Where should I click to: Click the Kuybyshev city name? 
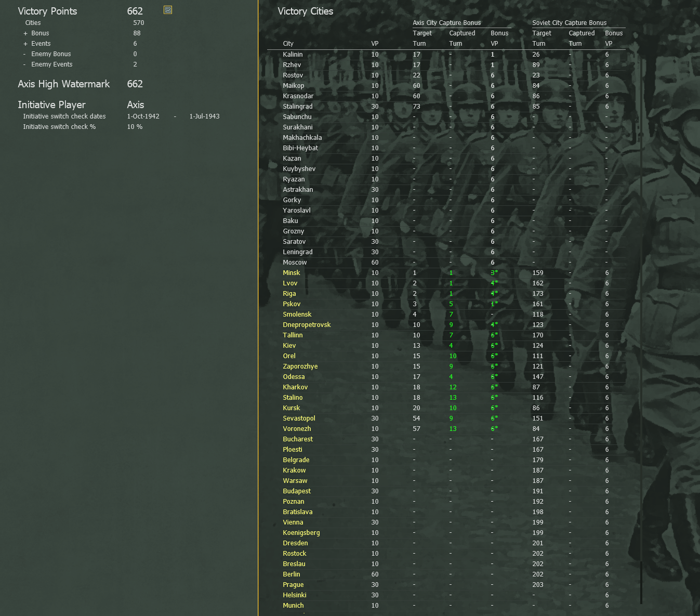pos(299,169)
